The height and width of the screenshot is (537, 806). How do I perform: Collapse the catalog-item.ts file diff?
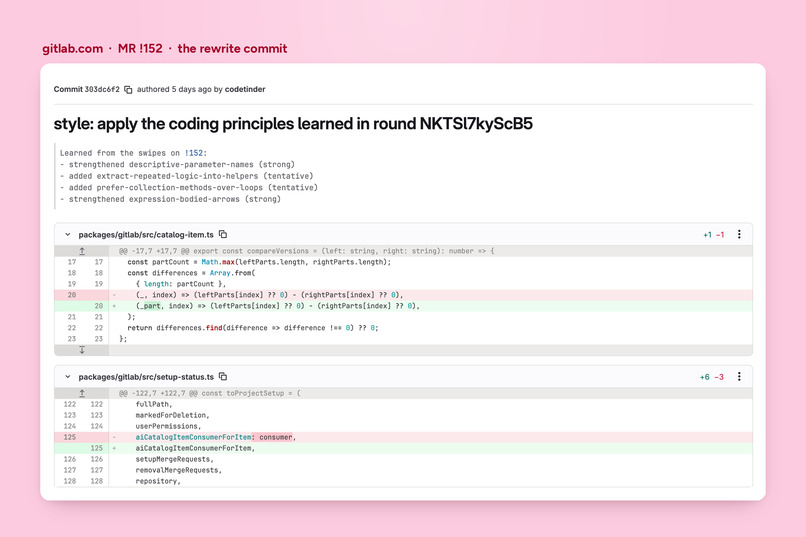pos(67,234)
